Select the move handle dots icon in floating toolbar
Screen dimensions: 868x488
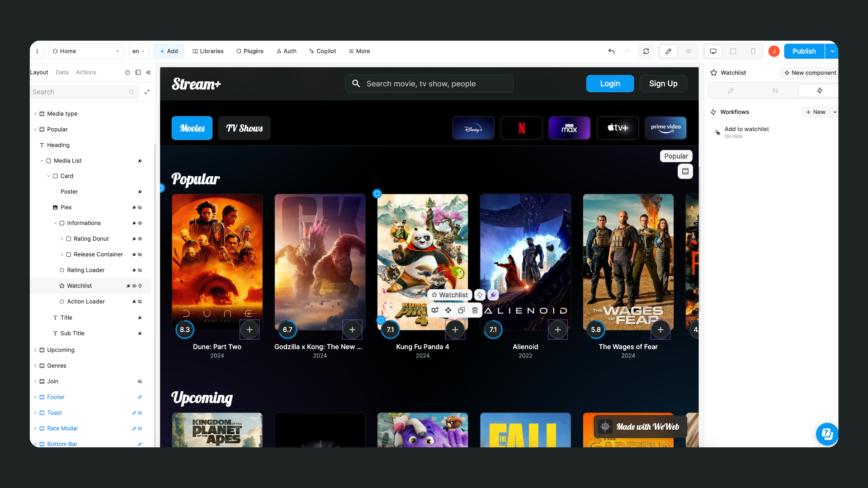click(448, 310)
